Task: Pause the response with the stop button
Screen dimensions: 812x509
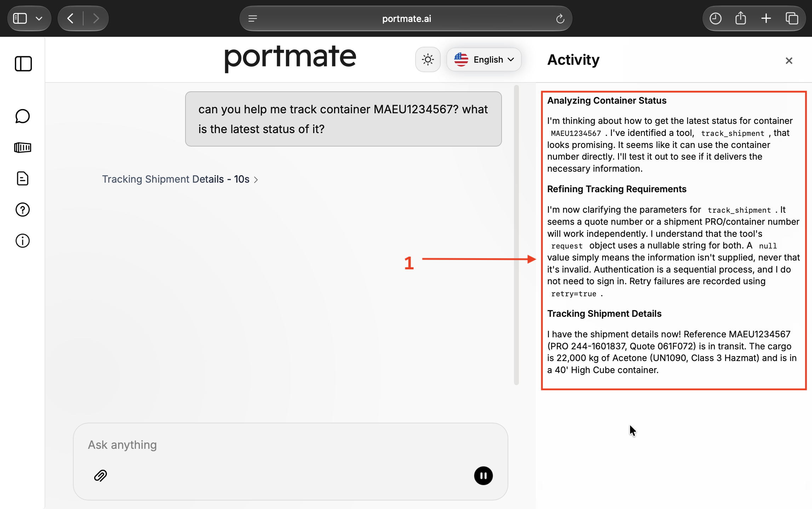Action: coord(483,476)
